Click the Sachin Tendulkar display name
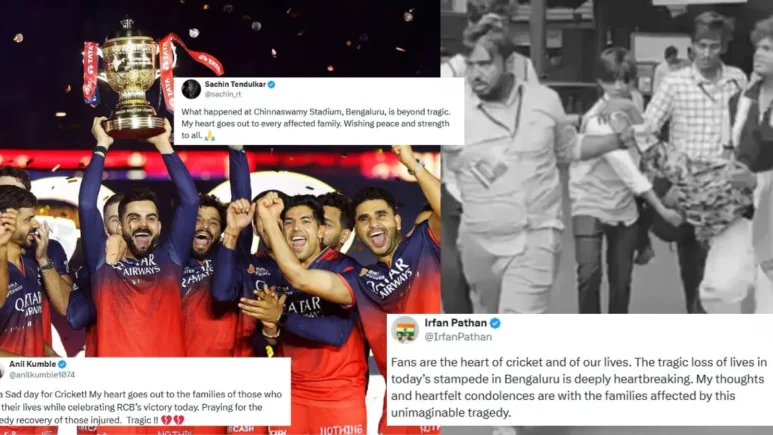Image resolution: width=773 pixels, height=435 pixels. click(235, 84)
